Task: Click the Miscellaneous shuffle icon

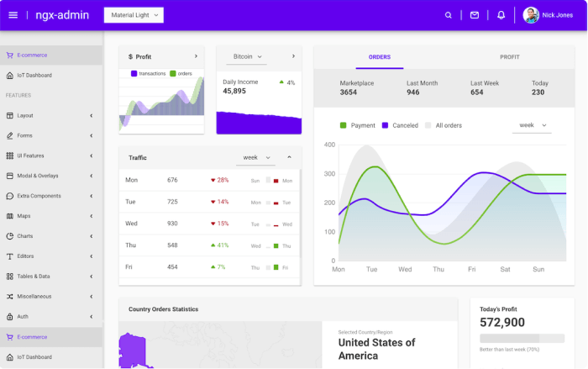Action: (x=10, y=297)
